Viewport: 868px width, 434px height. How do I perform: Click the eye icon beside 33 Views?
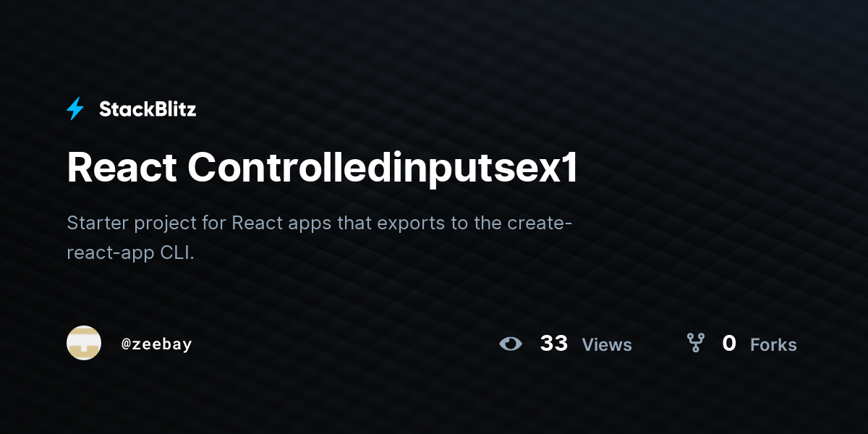point(511,344)
